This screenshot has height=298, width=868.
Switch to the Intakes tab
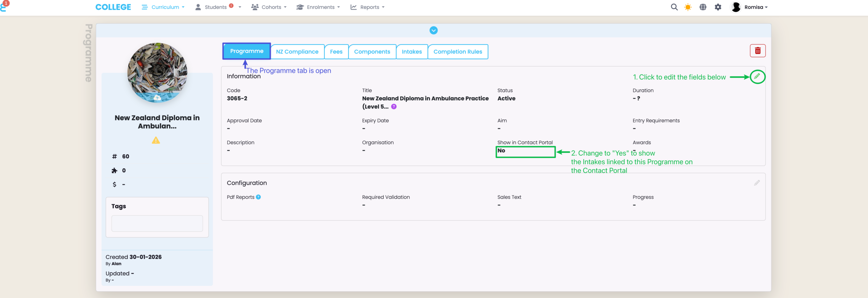coord(412,52)
